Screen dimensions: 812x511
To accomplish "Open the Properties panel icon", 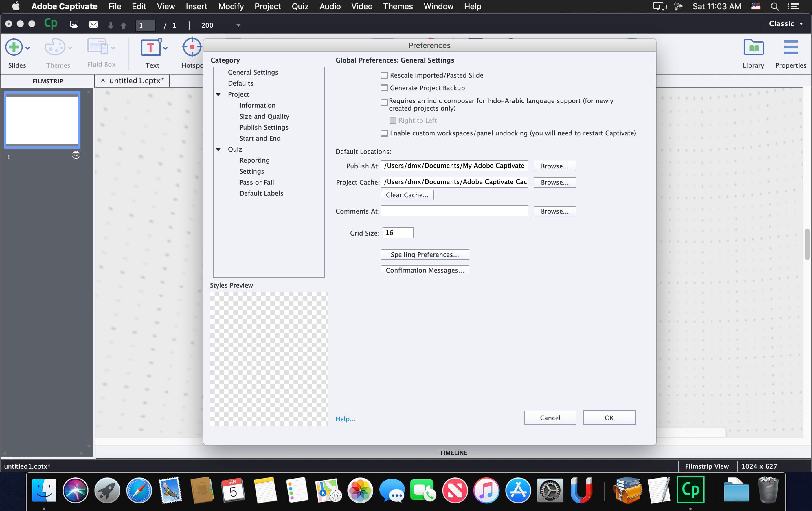I will 790,47.
